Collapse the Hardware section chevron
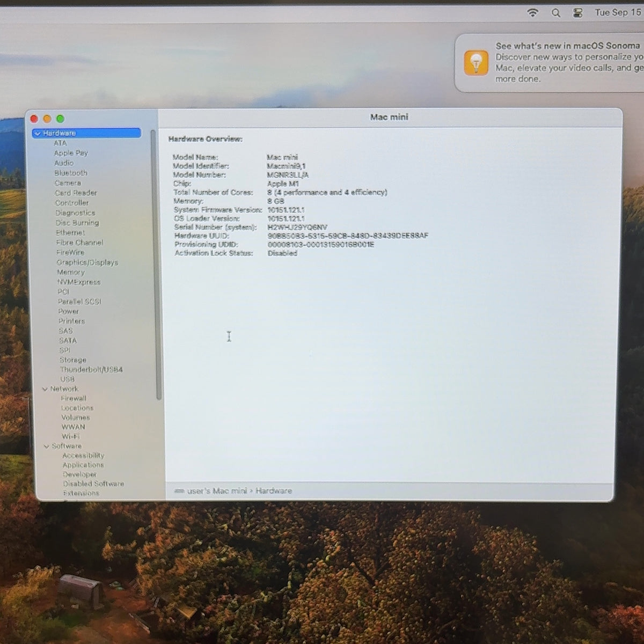644x644 pixels. [37, 133]
